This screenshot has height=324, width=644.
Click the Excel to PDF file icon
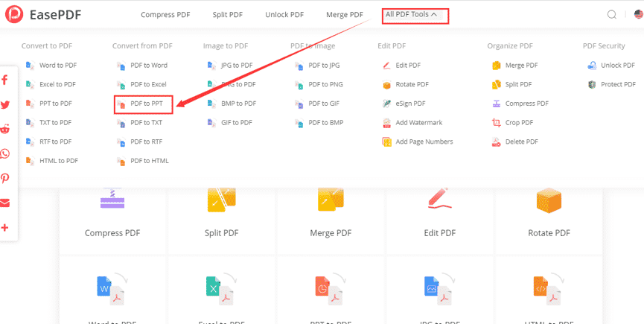[30, 85]
